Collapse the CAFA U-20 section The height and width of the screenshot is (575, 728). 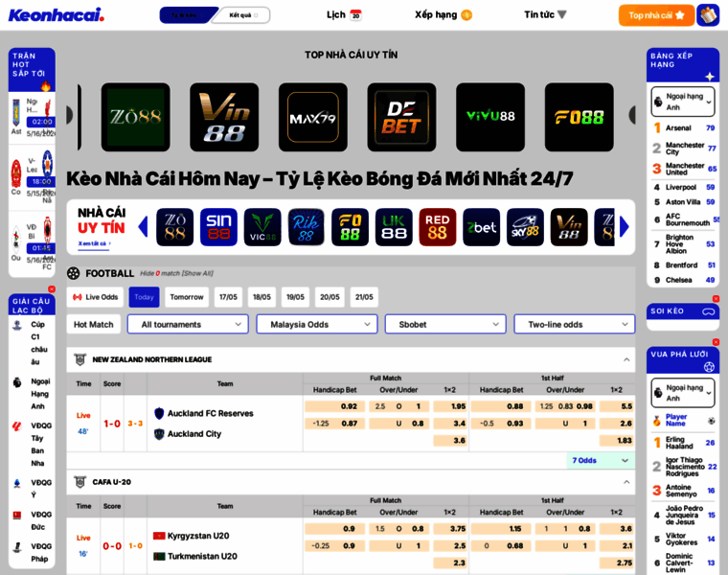coord(626,482)
